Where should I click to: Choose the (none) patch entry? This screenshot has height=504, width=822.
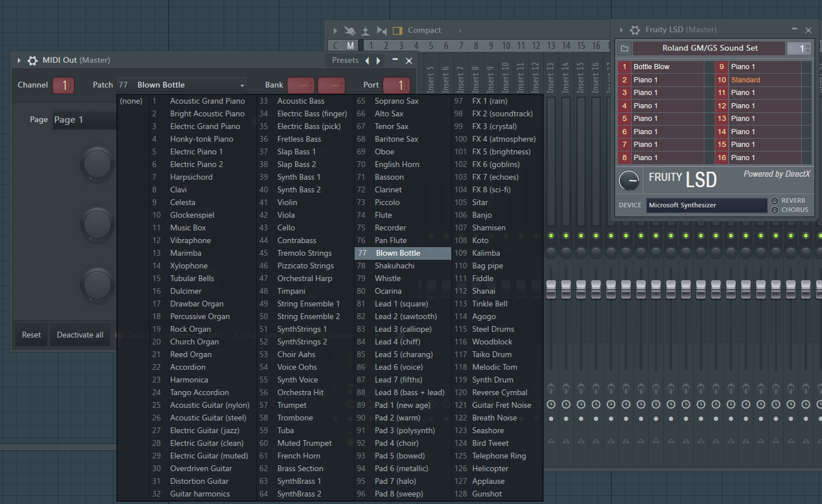(131, 101)
